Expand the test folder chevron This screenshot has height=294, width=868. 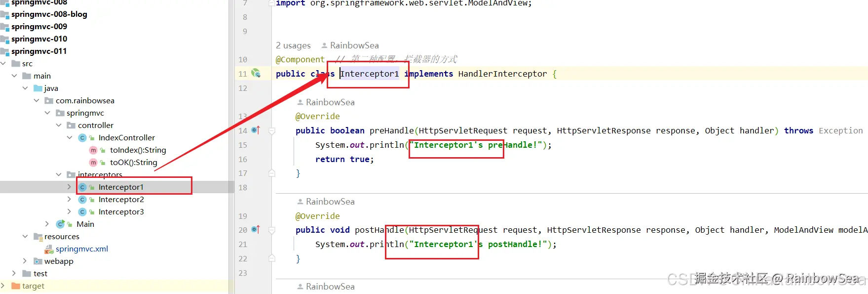tap(14, 274)
